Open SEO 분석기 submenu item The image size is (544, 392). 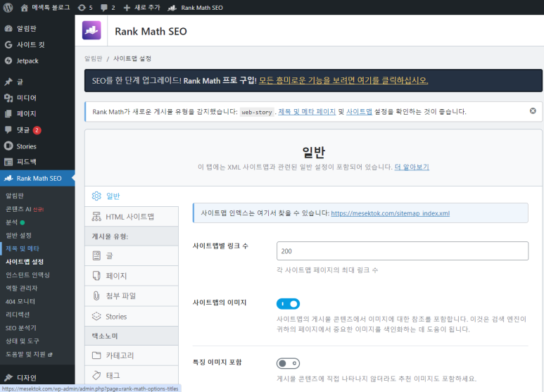[21, 327]
